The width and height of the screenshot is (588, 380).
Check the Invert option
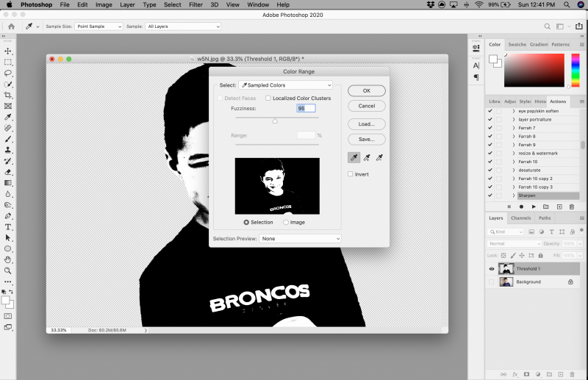tap(351, 174)
